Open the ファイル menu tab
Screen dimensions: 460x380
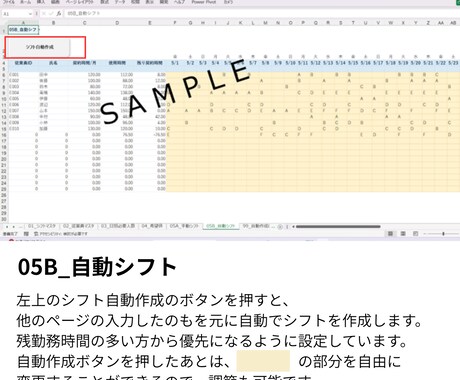point(10,2)
